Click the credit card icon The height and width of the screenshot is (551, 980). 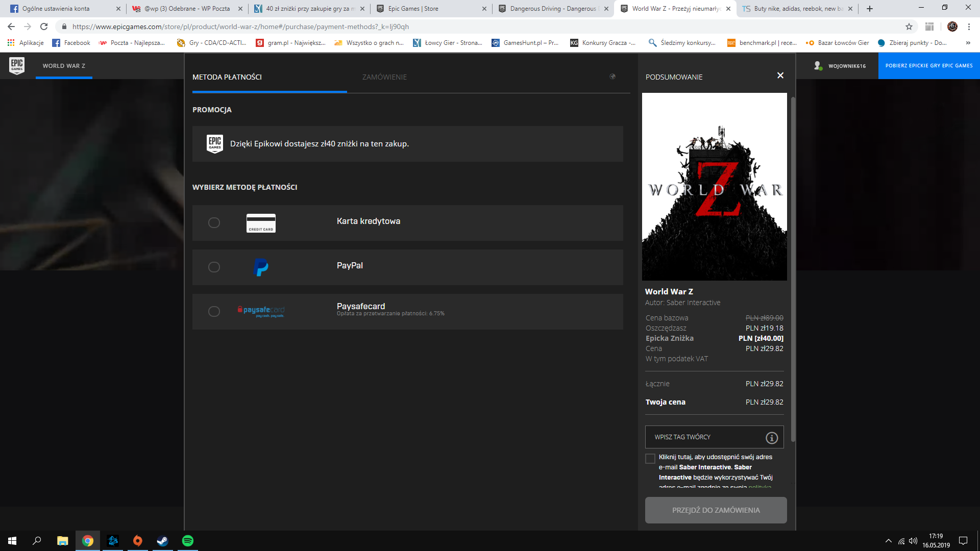click(x=261, y=223)
